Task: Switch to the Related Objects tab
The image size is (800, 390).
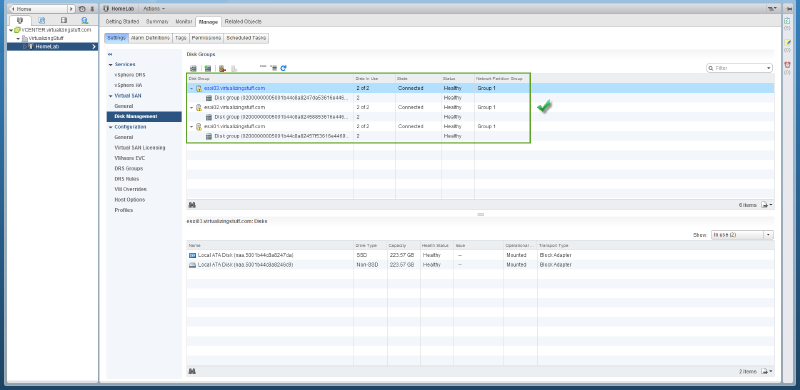Action: click(243, 21)
